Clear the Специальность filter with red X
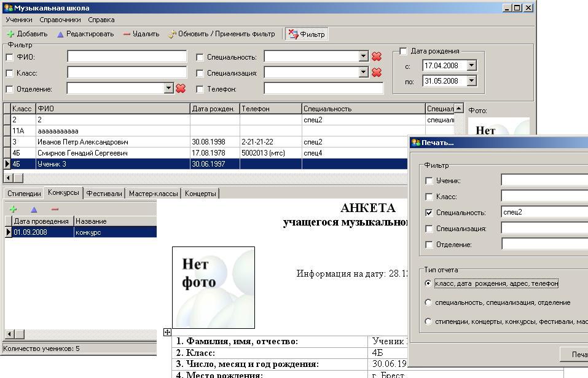This screenshot has height=378, width=588. [377, 57]
